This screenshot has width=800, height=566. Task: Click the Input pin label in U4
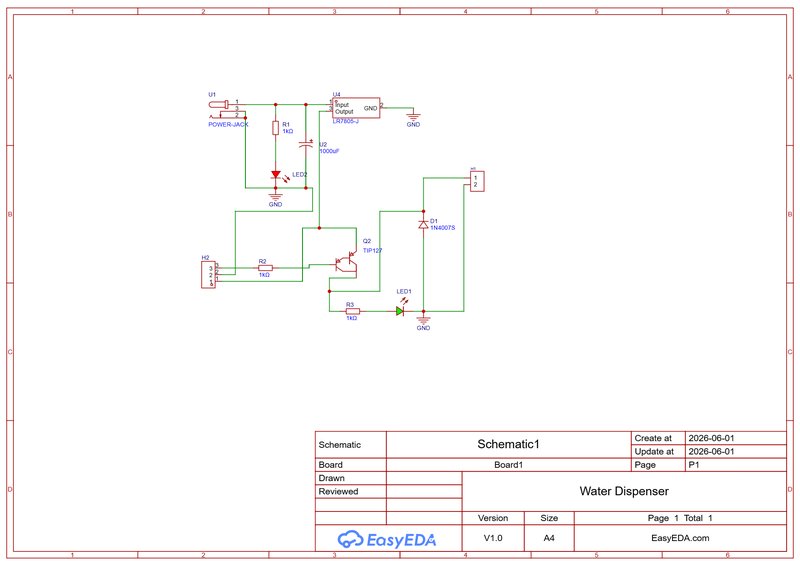pyautogui.click(x=342, y=105)
